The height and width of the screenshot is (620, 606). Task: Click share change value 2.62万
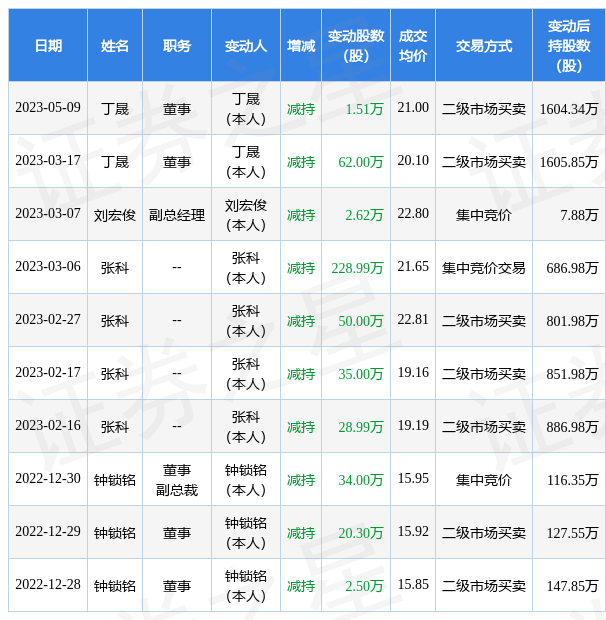tap(364, 215)
